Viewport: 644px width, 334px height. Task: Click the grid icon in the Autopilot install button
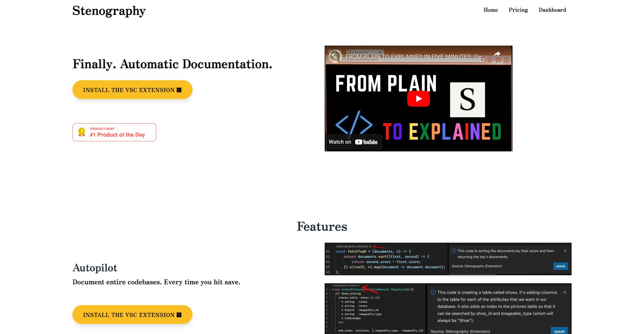tap(179, 315)
